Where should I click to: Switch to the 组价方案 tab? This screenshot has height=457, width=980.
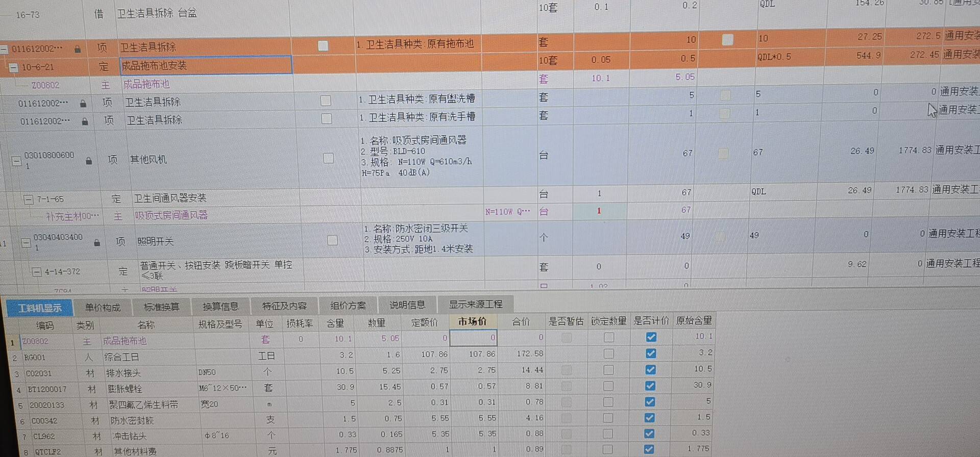coord(348,306)
